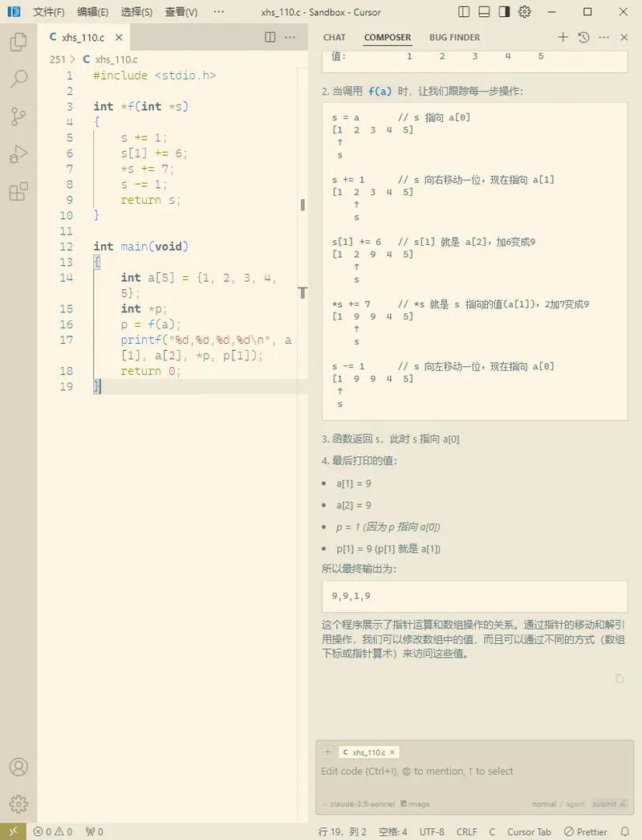The height and width of the screenshot is (840, 642).
Task: Select language mode C in status bar
Action: pyautogui.click(x=492, y=832)
